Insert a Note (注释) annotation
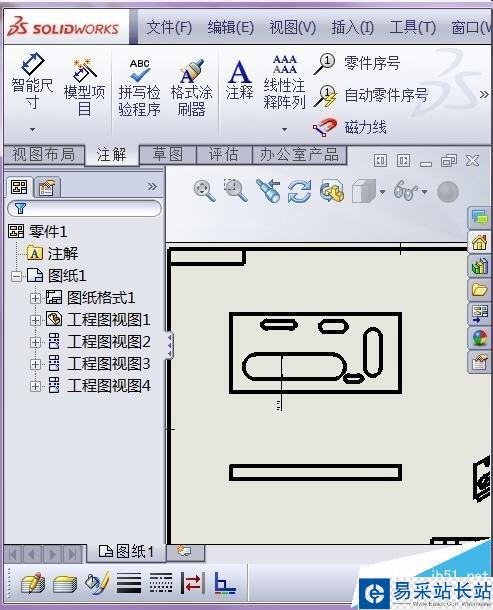Viewport: 493px width, 610px height. click(x=239, y=80)
